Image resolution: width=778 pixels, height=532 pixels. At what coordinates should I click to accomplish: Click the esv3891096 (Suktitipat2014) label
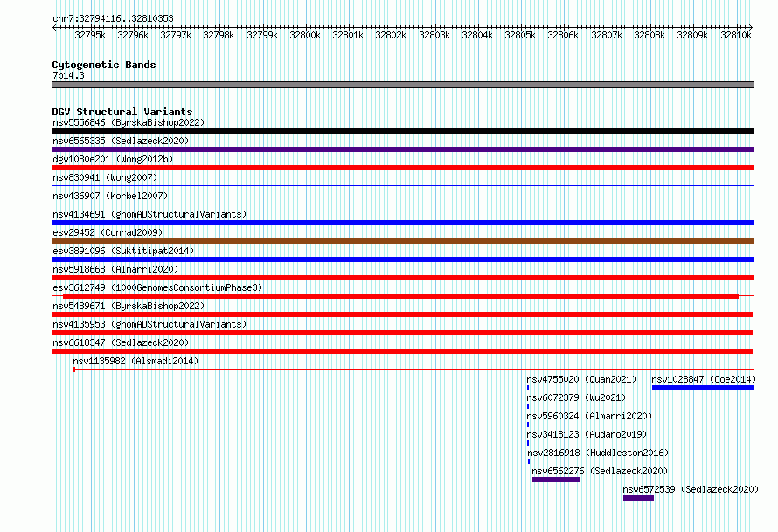[x=123, y=251]
